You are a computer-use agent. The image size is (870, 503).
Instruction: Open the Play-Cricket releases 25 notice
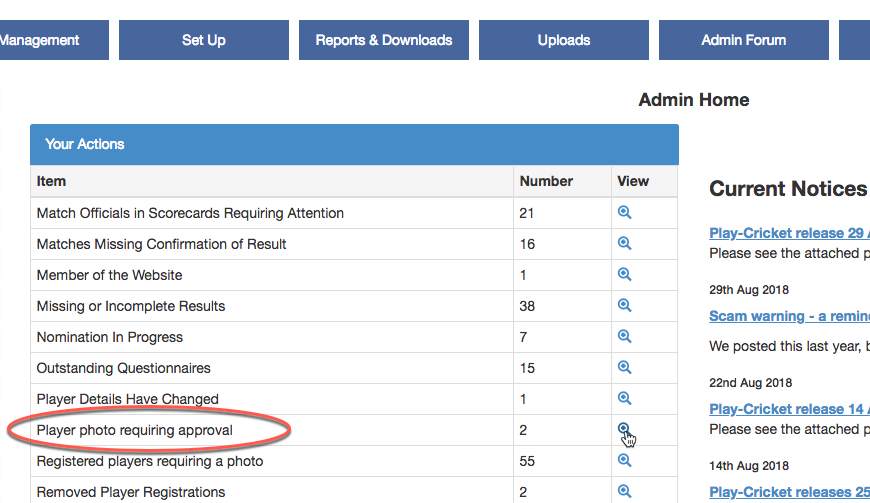click(789, 492)
